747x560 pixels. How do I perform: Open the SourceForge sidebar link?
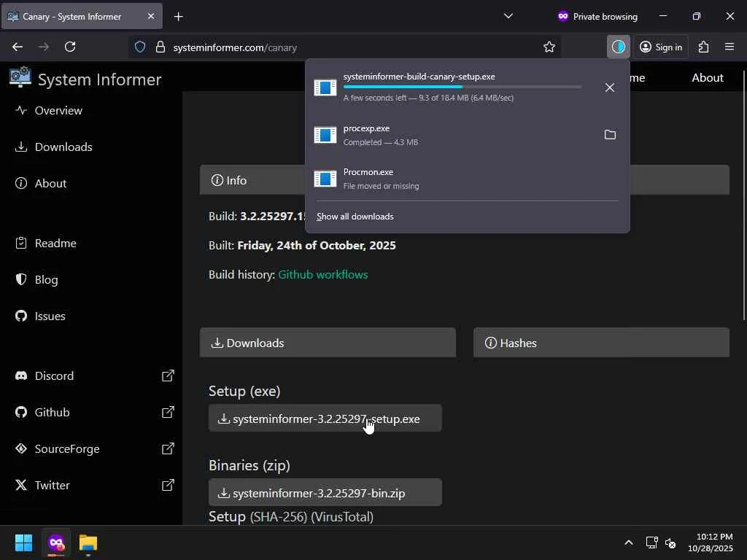point(67,449)
